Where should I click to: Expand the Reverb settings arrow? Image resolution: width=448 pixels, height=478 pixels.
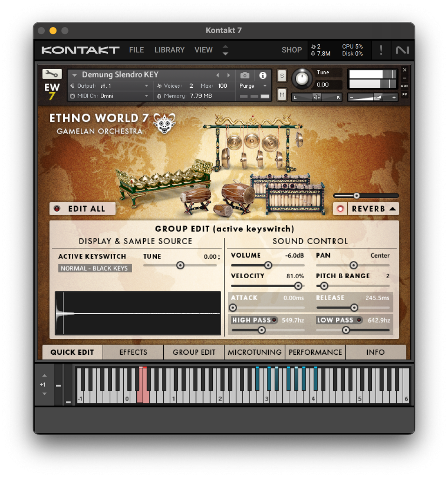coord(392,209)
